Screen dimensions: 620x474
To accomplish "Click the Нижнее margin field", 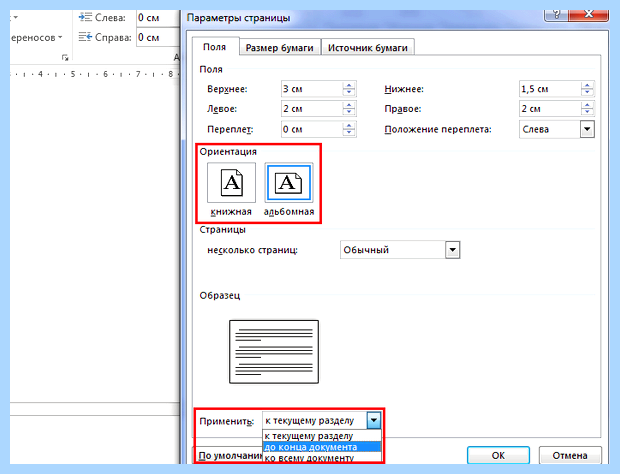I will pyautogui.click(x=550, y=89).
